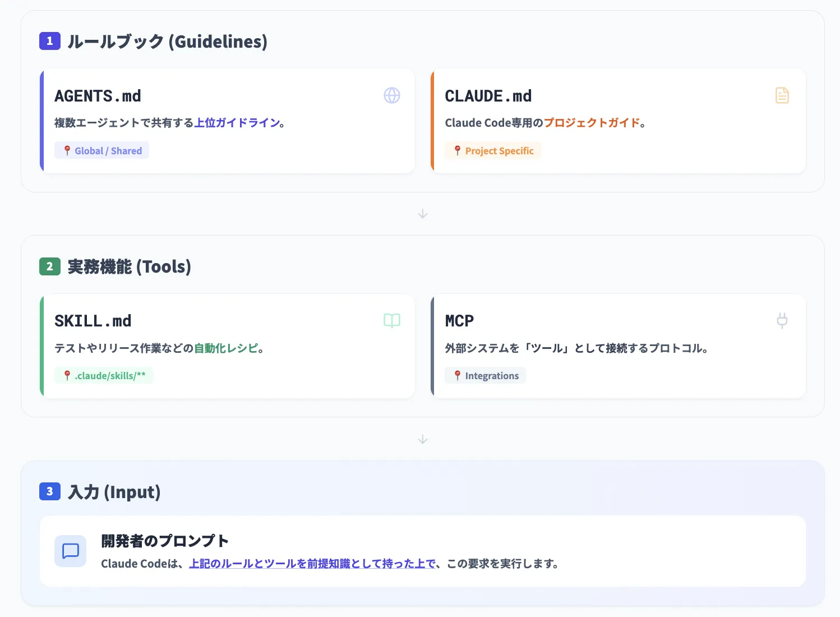The height and width of the screenshot is (617, 840).
Task: Click the down arrow below the Tools section
Action: (422, 439)
